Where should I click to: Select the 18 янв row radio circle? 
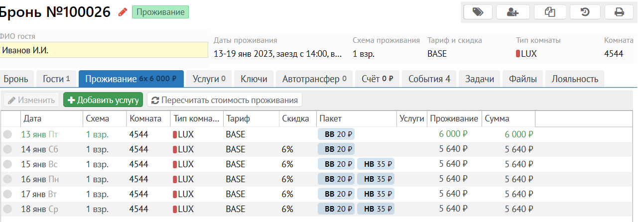pos(7,209)
